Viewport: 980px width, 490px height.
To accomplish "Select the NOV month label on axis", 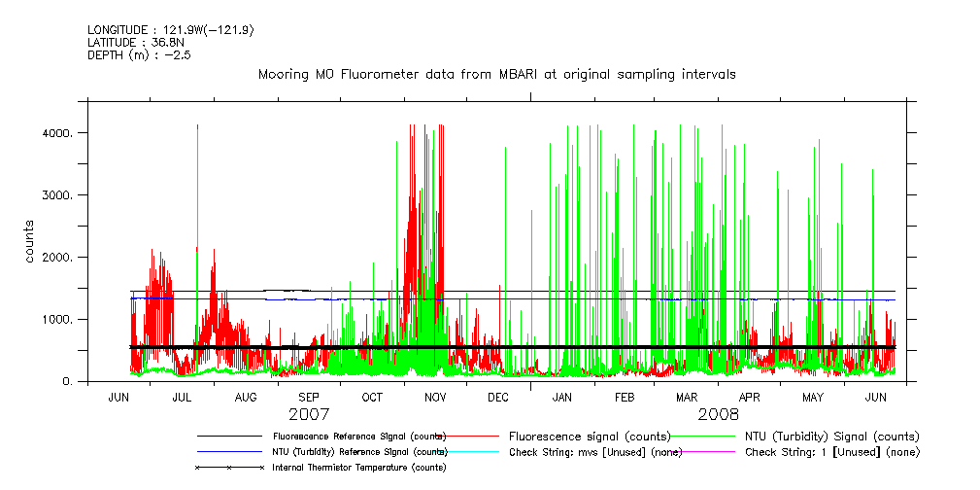I will coord(435,398).
